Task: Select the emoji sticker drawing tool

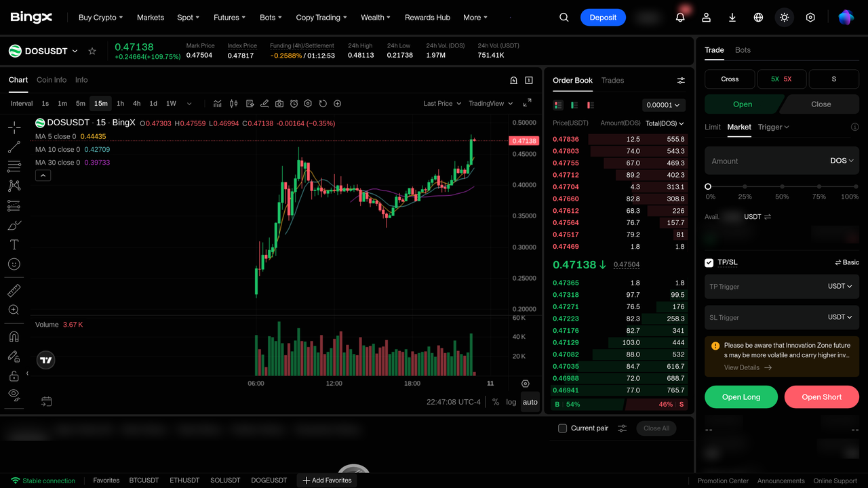Action: (x=14, y=264)
